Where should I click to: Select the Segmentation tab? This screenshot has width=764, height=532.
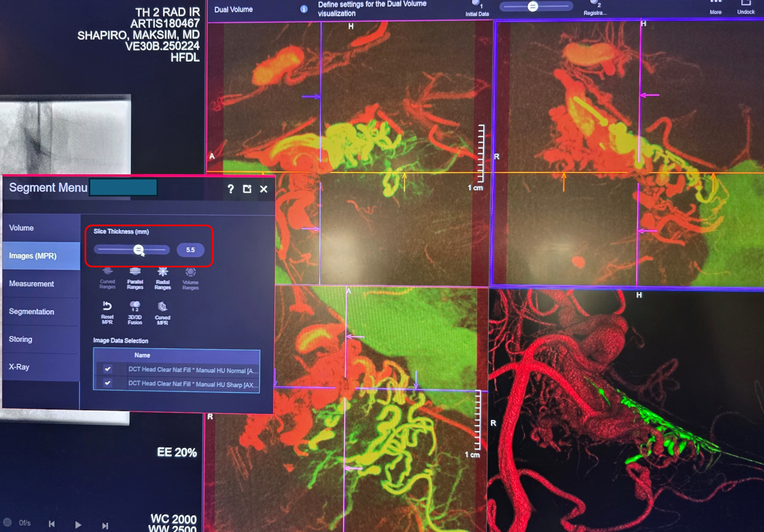pyautogui.click(x=41, y=312)
